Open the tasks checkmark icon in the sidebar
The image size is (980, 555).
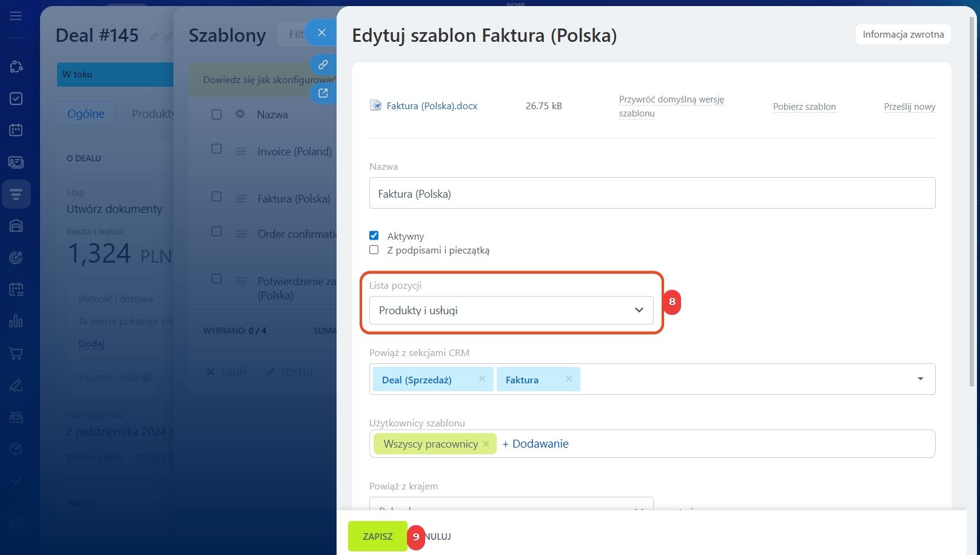tap(16, 98)
